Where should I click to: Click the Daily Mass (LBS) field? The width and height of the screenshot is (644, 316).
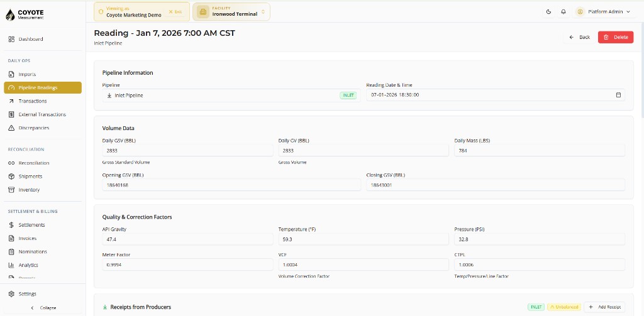click(x=540, y=151)
